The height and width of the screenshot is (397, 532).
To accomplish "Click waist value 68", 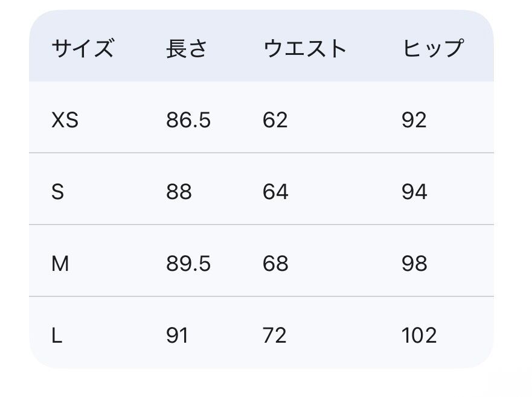I will tap(275, 264).
